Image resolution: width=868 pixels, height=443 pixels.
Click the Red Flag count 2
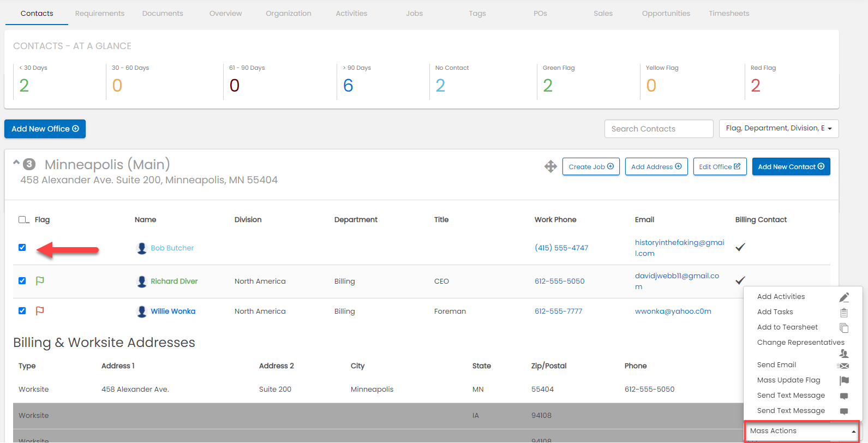(756, 86)
